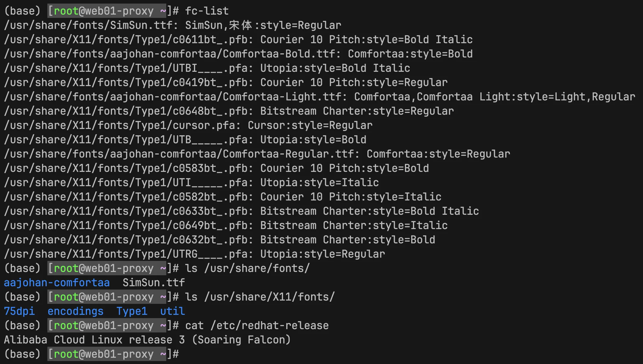Viewport: 643px width, 364px height.
Task: Click the Type1 directory in ls output
Action: 132,311
